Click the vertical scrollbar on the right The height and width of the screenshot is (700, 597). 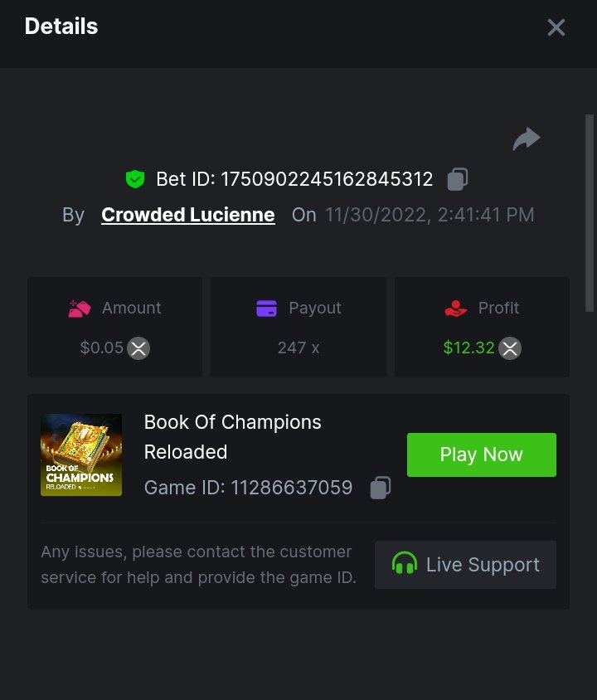(x=590, y=212)
